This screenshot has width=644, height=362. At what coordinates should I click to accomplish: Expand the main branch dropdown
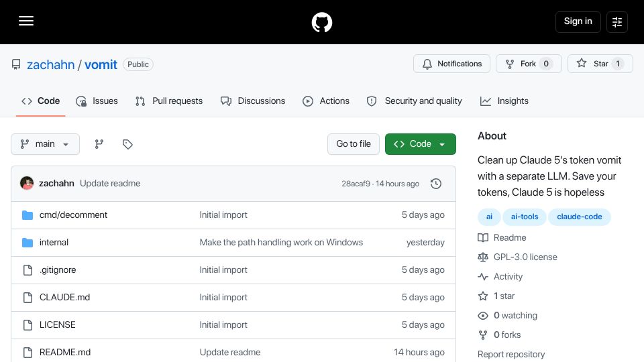(45, 144)
